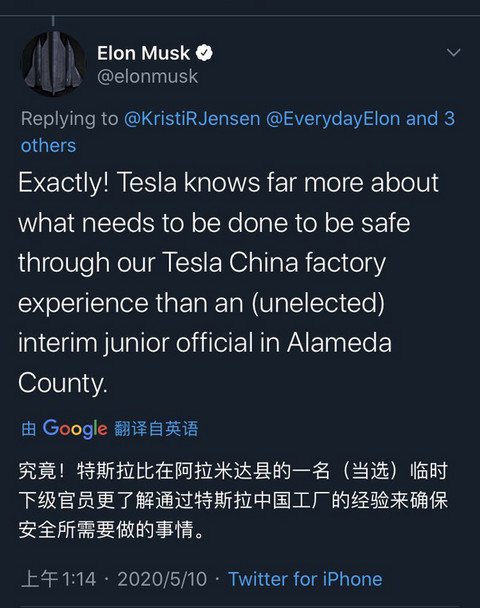Open the Elon Musk display name
Screen dimensions: 480x608
[x=143, y=53]
